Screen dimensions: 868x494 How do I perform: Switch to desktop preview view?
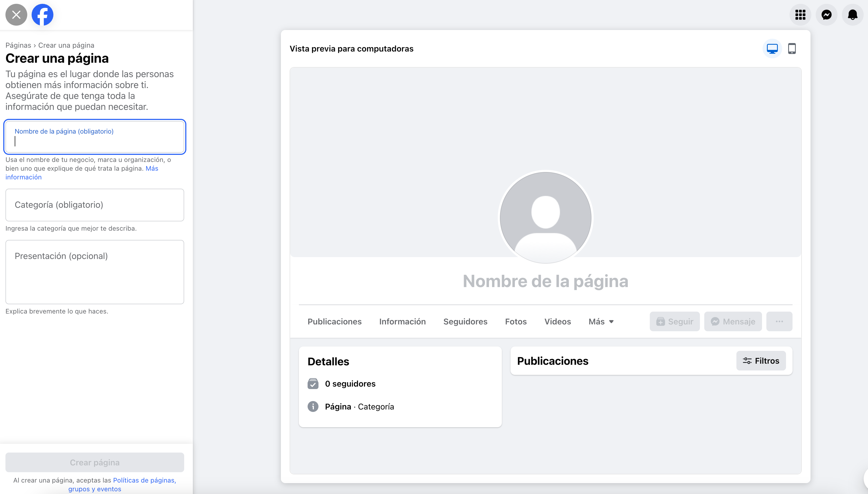[x=772, y=49]
